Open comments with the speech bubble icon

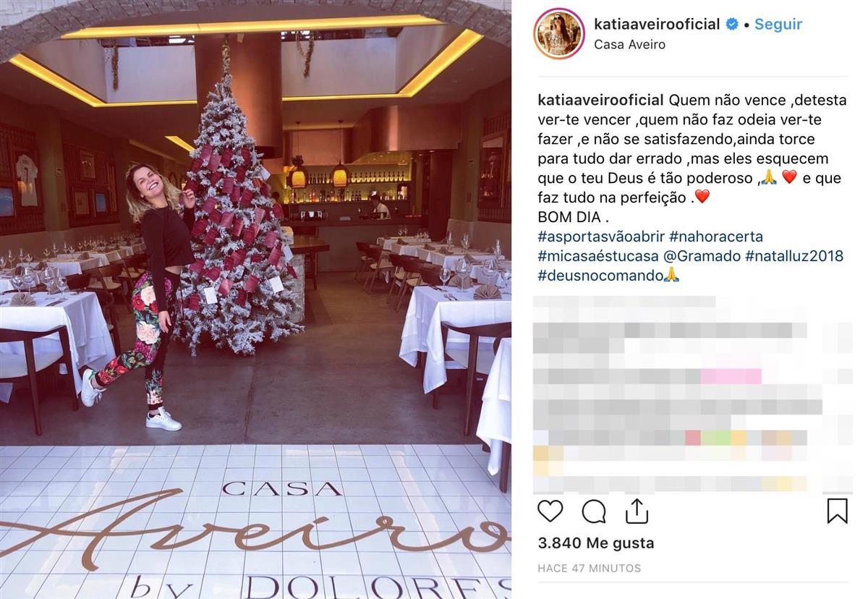pyautogui.click(x=594, y=511)
